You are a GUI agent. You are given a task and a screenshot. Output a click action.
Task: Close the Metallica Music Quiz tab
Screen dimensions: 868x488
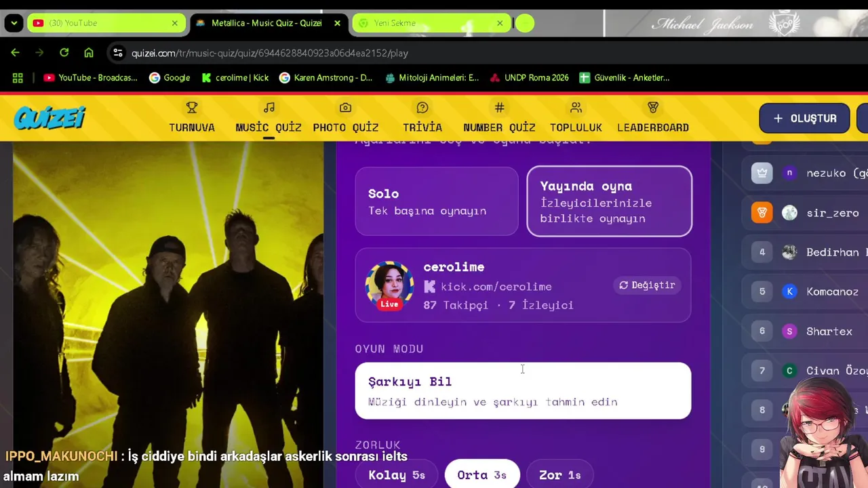click(x=337, y=23)
